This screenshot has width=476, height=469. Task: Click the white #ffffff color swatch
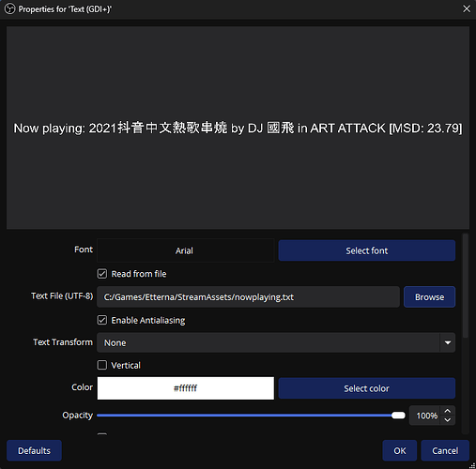(x=185, y=388)
